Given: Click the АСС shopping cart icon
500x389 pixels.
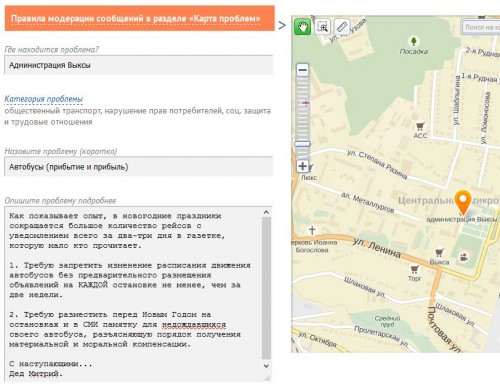Looking at the screenshot, I should pos(420,126).
